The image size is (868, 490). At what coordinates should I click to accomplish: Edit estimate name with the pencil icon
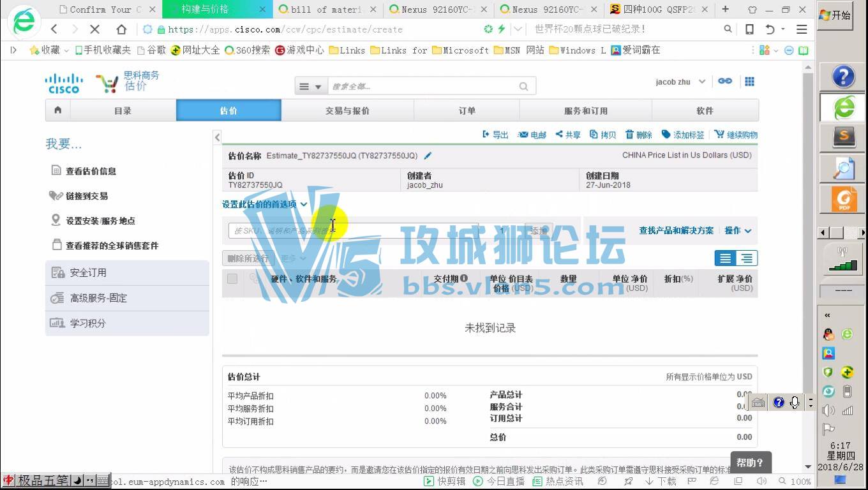pyautogui.click(x=428, y=156)
